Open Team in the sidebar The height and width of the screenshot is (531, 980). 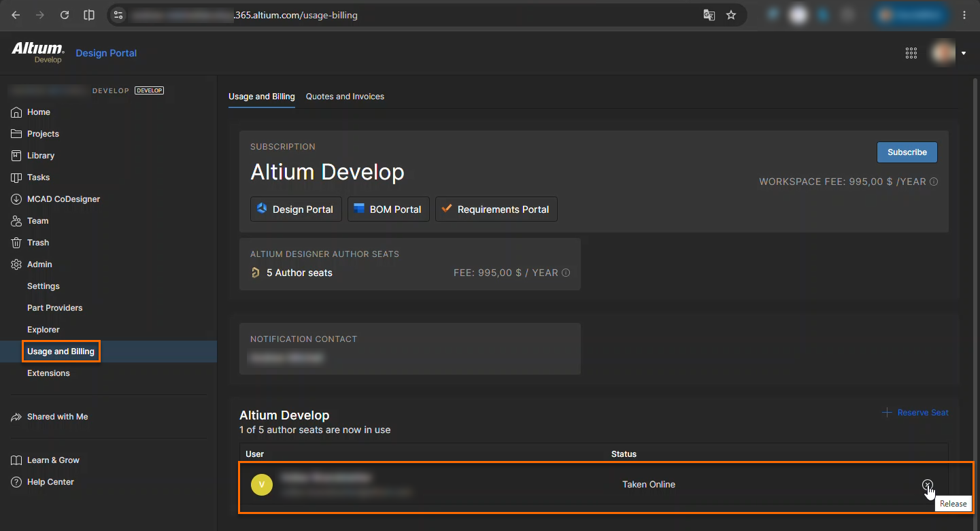pos(38,221)
